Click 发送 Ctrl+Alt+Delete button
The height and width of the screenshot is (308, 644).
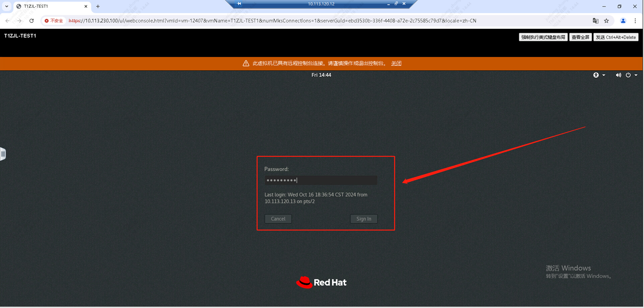pos(616,37)
